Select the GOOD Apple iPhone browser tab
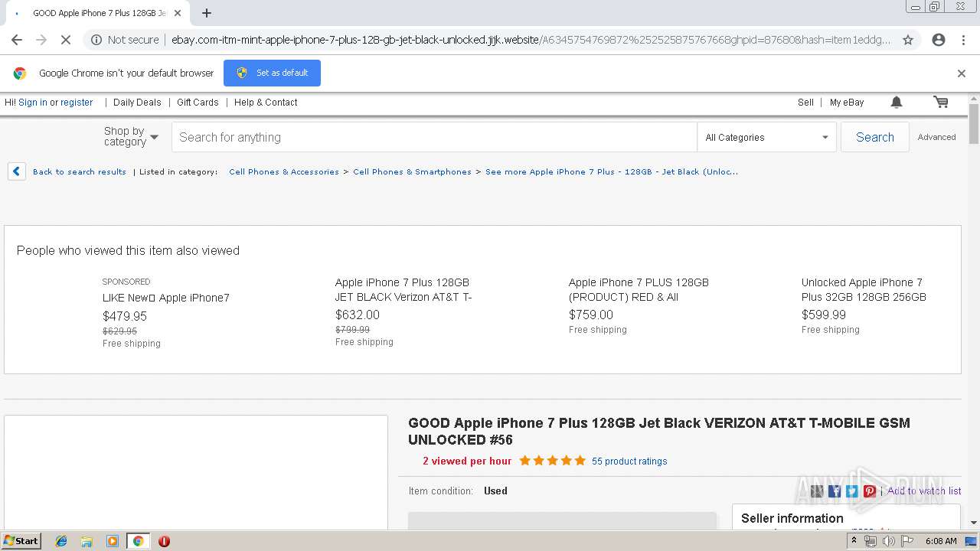 pyautogui.click(x=99, y=13)
